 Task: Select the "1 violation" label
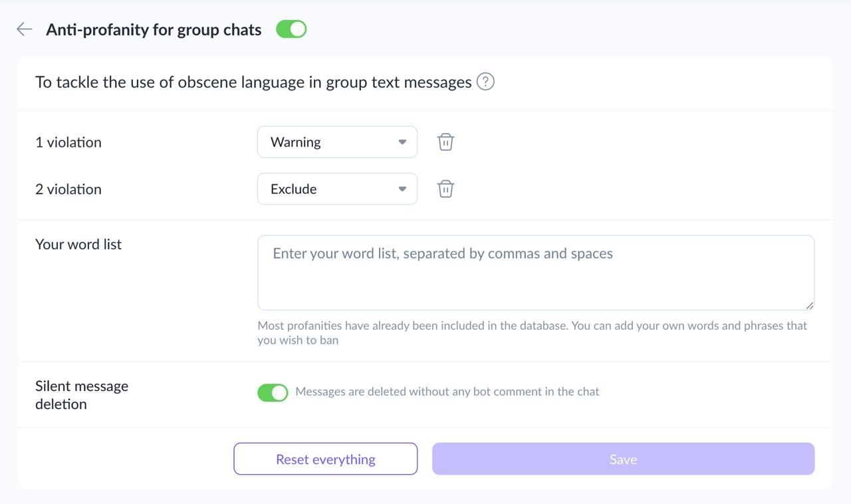[x=68, y=142]
